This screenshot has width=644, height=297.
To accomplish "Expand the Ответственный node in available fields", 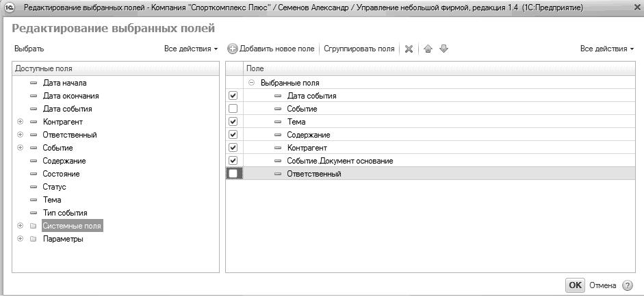I will 21,135.
